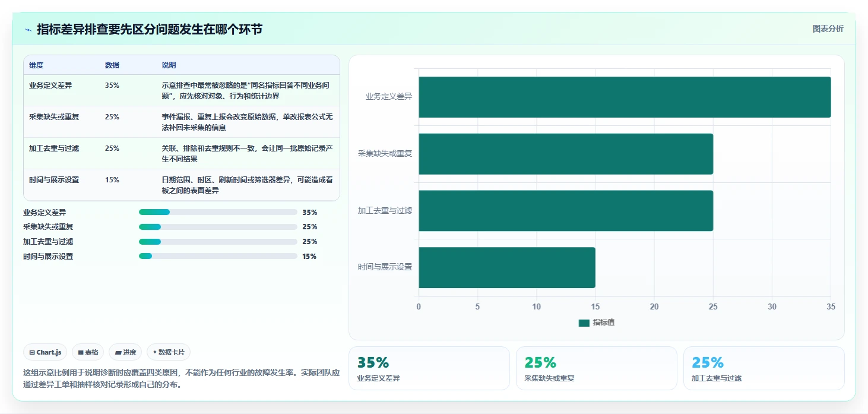Image resolution: width=868 pixels, height=414 pixels.
Task: Click the 图表分析 label in the header
Action: point(828,29)
